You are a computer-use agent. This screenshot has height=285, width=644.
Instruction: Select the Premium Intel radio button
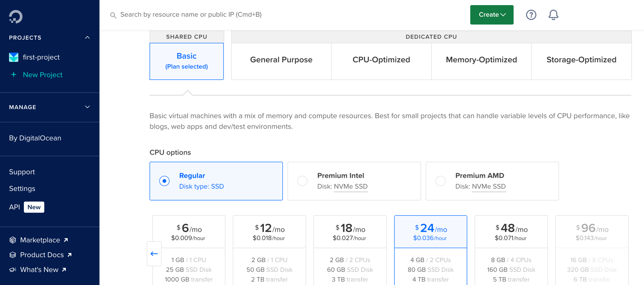(302, 181)
